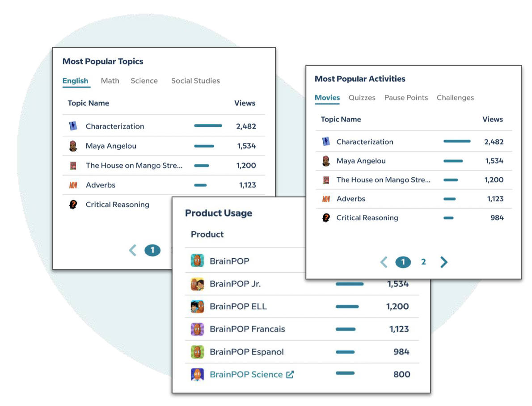532x406 pixels.
Task: Click "Critical Reasoning" text in Most Popular Activities
Action: tap(367, 218)
